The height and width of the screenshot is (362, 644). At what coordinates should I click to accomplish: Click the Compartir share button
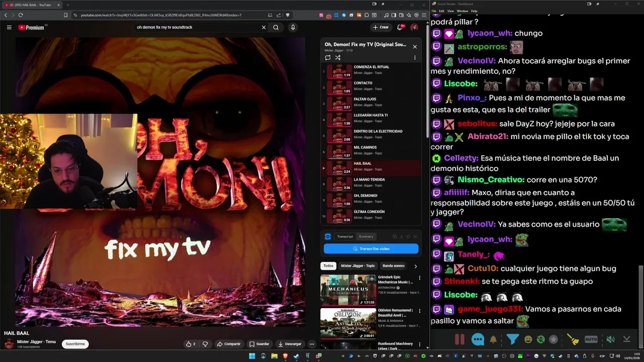pos(228,344)
